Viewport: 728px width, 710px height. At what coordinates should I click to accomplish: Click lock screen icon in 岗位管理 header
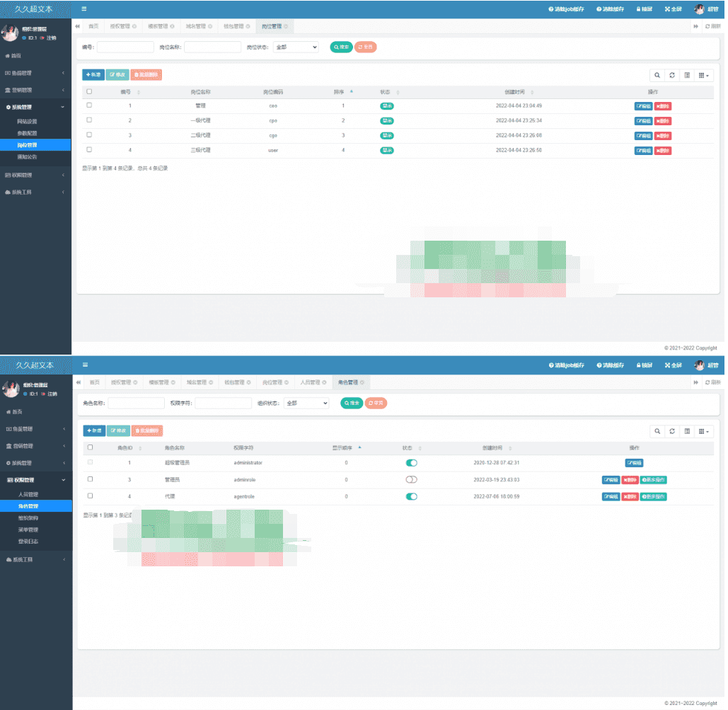tap(644, 8)
